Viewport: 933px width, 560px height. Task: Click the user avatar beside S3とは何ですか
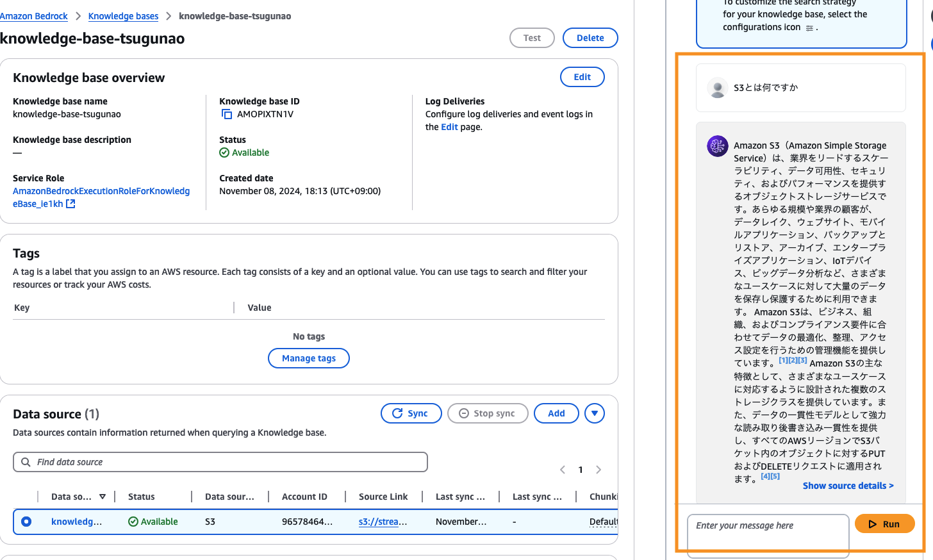tap(718, 88)
